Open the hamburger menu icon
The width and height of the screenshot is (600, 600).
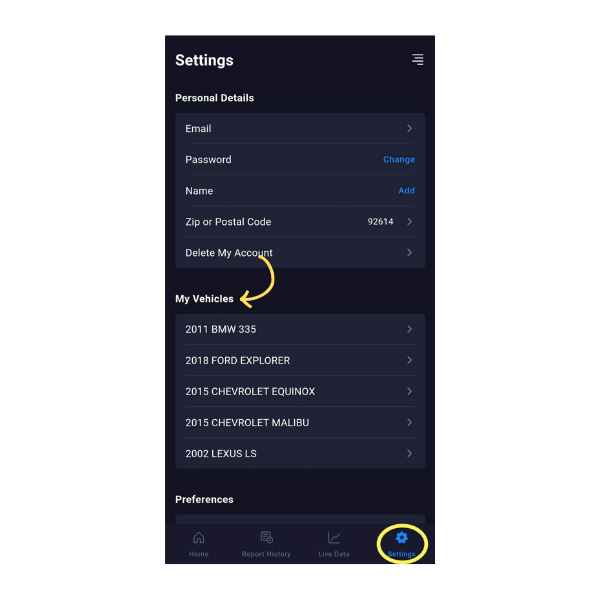(417, 59)
